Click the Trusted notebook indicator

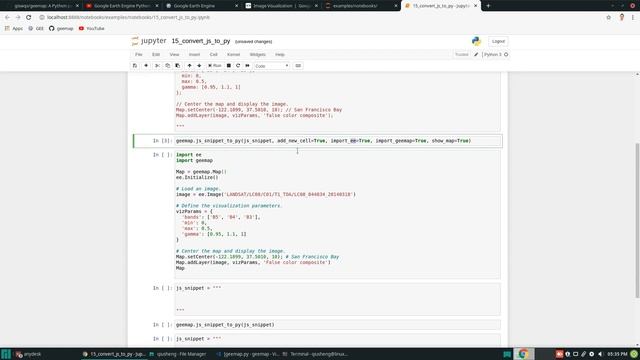[462, 54]
